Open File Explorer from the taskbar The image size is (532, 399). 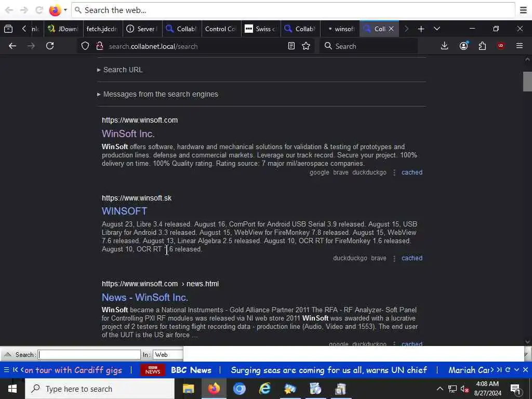(188, 389)
